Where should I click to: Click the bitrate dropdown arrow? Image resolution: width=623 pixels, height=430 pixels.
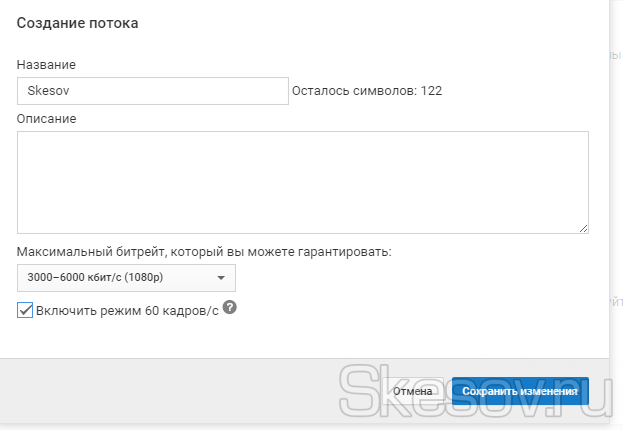point(220,278)
